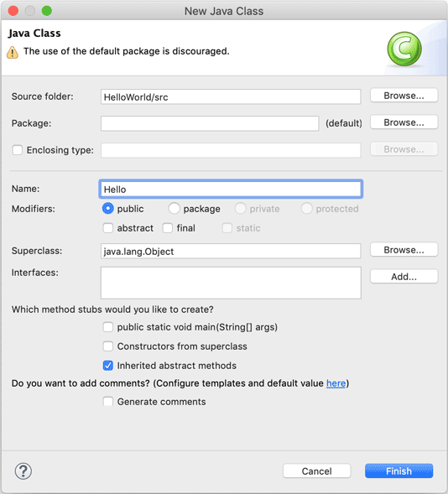Browse for the Package
This screenshot has width=448, height=494.
click(404, 122)
